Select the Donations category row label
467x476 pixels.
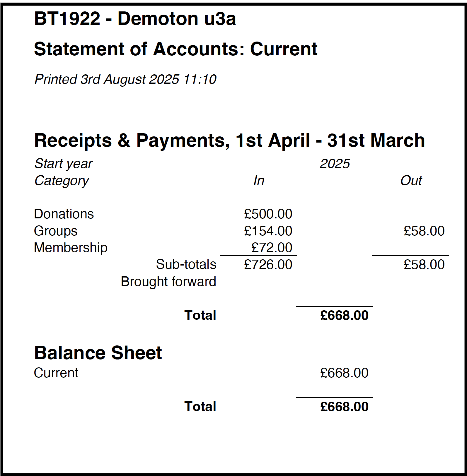click(x=64, y=214)
